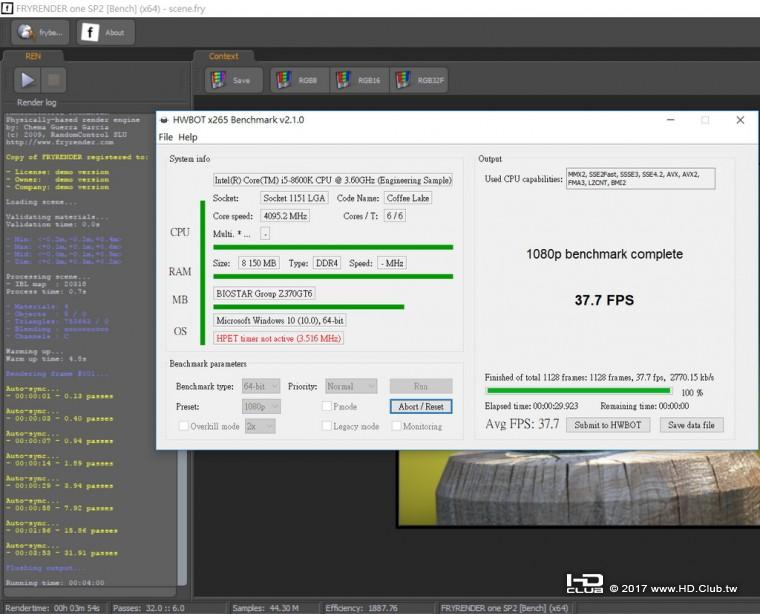Click the Abort / Reset button

[420, 406]
